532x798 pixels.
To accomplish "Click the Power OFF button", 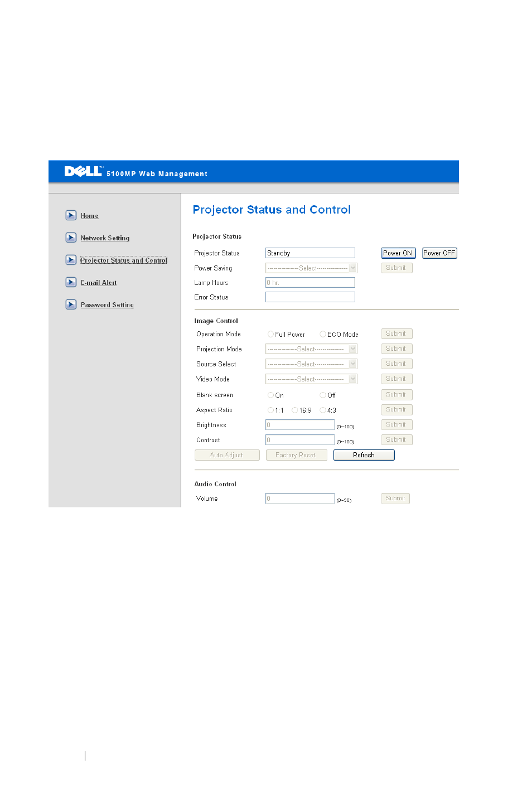I will 439,253.
